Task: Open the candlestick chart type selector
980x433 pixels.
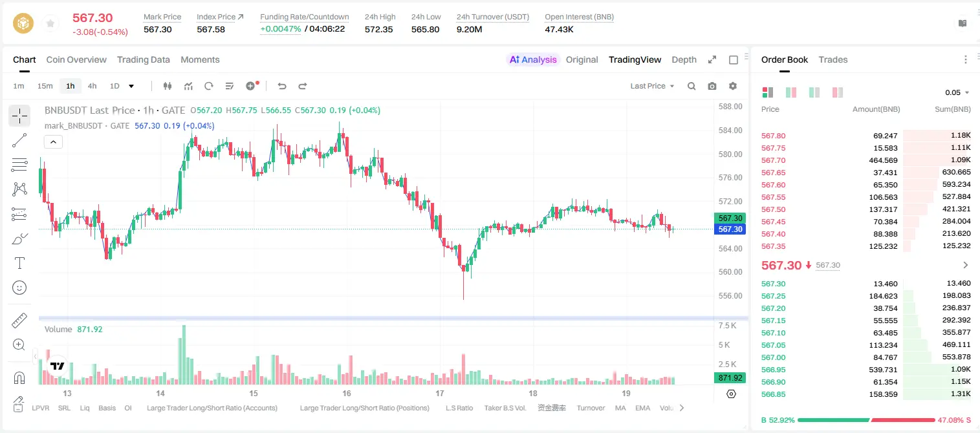Action: (x=168, y=86)
